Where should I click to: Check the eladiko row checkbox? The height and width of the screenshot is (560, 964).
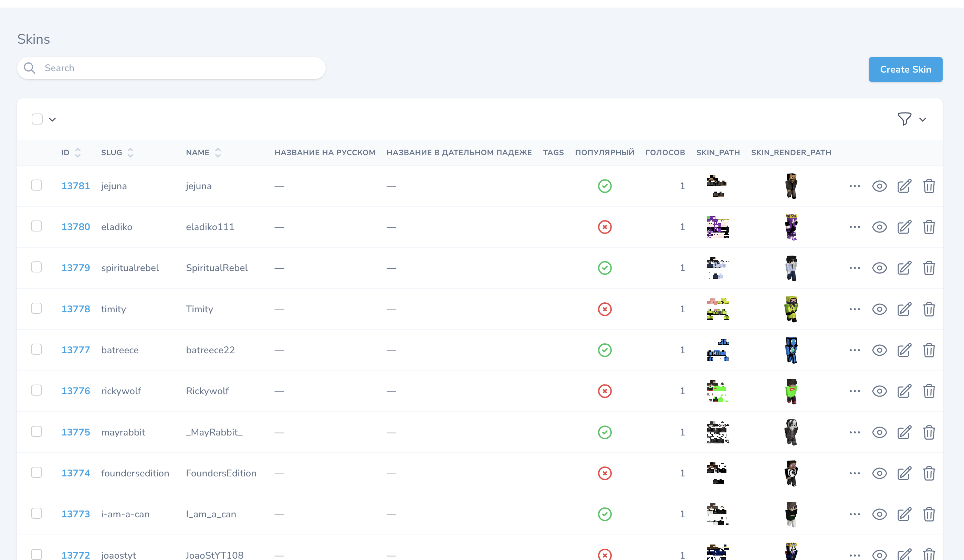36,226
